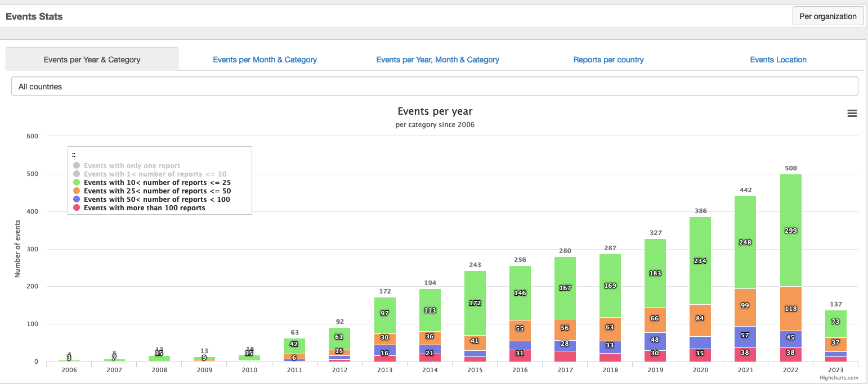
Task: Enable 'Events with 1< number of reports <= 10' series
Action: click(x=155, y=174)
